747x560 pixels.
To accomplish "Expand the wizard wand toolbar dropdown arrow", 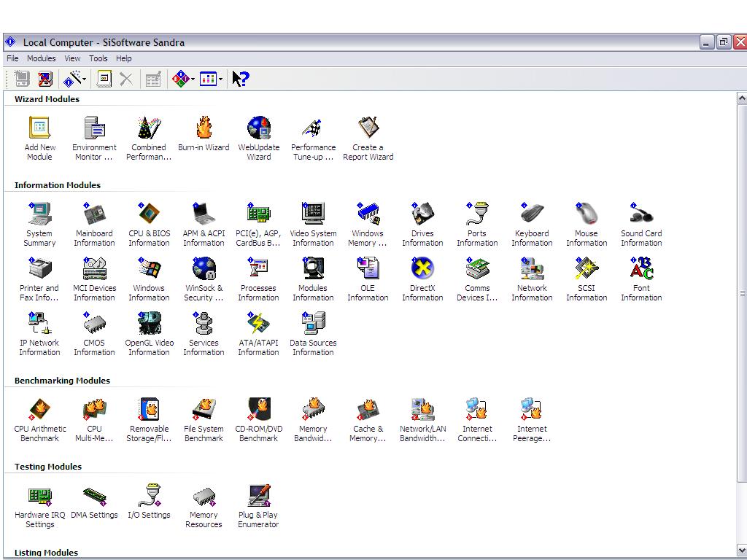I will pos(85,79).
